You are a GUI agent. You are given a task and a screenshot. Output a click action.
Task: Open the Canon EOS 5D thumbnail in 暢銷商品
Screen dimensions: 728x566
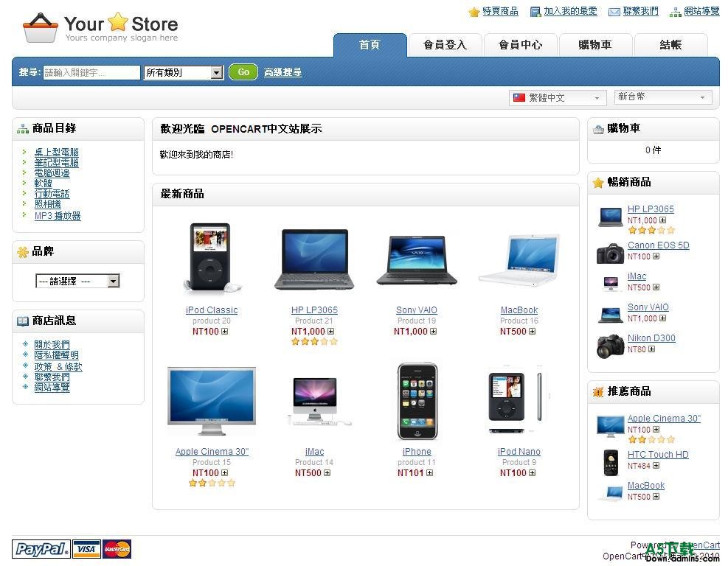pyautogui.click(x=610, y=253)
